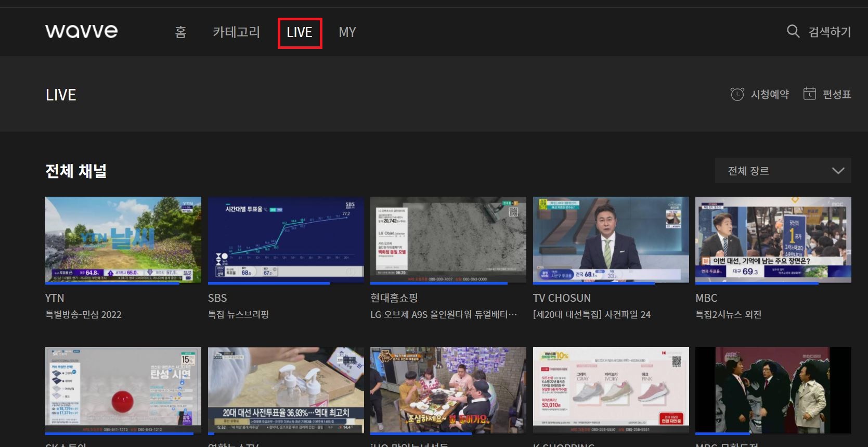Click the SBS channel name
868x447 pixels.
coord(217,298)
